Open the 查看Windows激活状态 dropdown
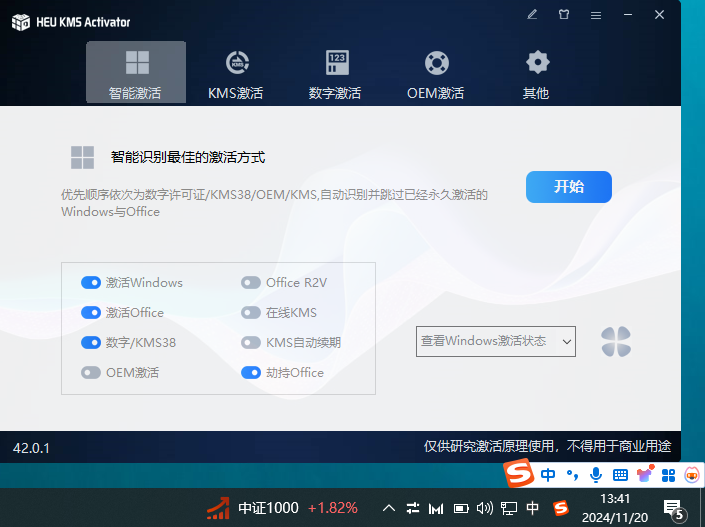The width and height of the screenshot is (705, 527). pos(496,341)
